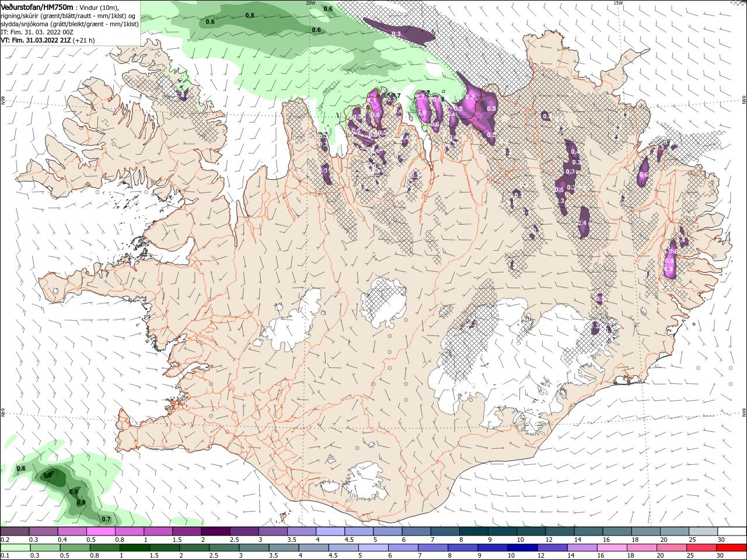Pick the bright red 30 rain scale swatch

(x=732, y=548)
